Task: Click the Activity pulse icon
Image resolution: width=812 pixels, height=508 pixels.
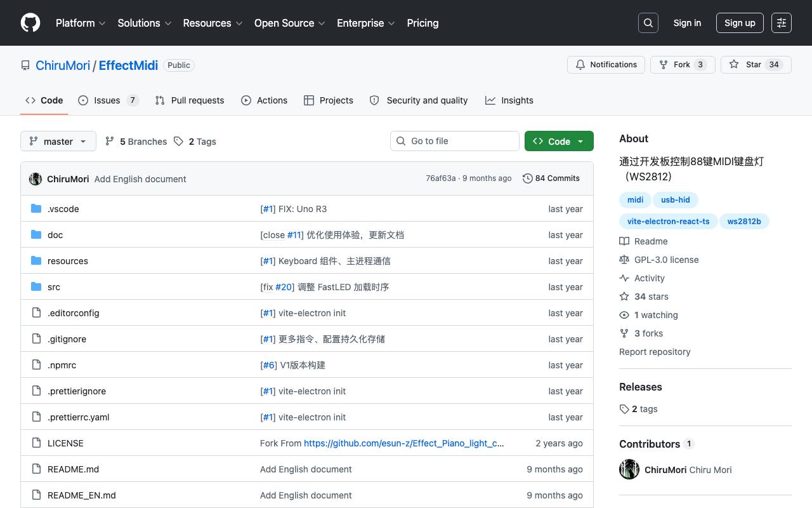Action: (624, 278)
